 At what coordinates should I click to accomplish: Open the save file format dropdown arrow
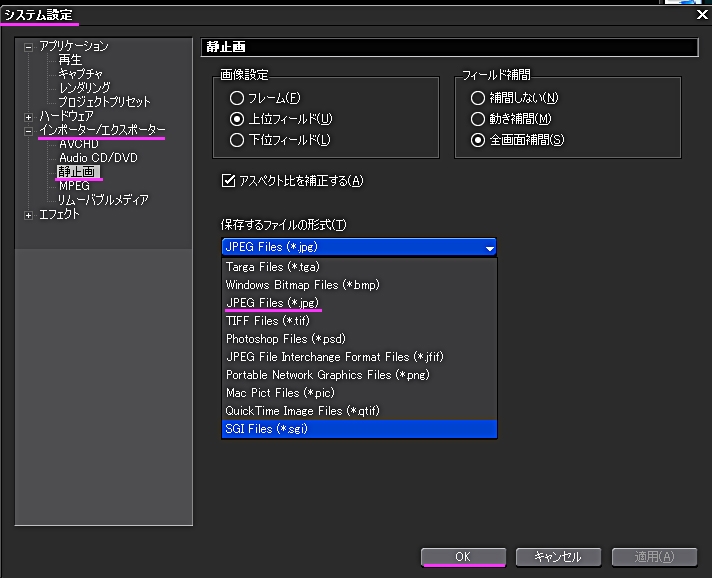click(489, 247)
